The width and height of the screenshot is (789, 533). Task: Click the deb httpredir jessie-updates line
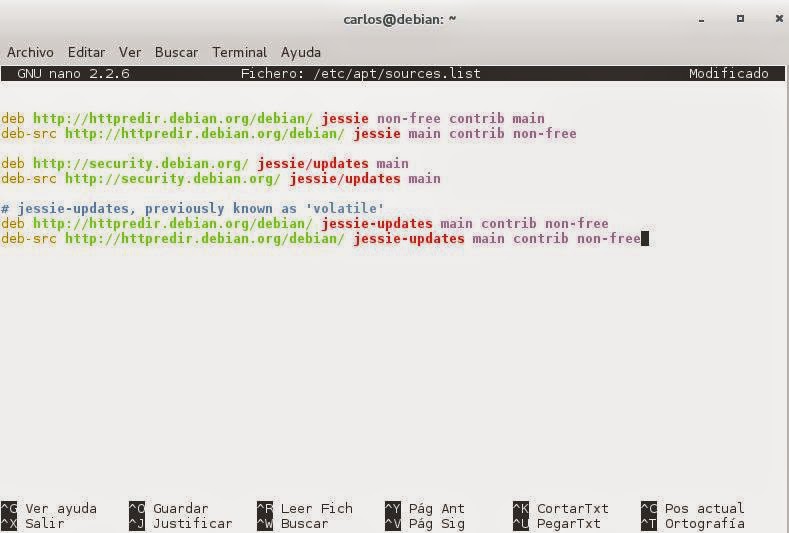(305, 223)
